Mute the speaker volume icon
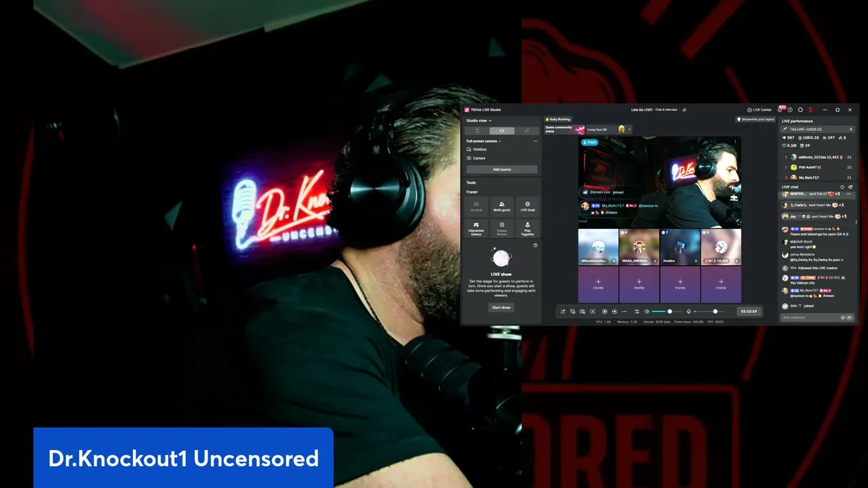Screen dimensions: 868x488 pyautogui.click(x=647, y=312)
